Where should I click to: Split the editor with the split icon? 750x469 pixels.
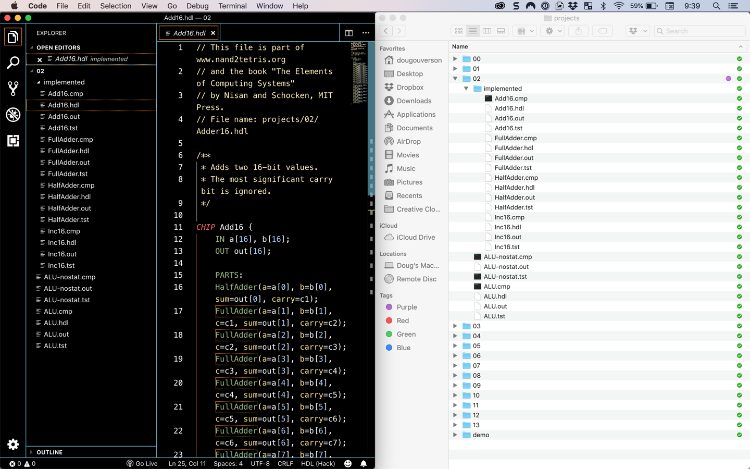[349, 33]
